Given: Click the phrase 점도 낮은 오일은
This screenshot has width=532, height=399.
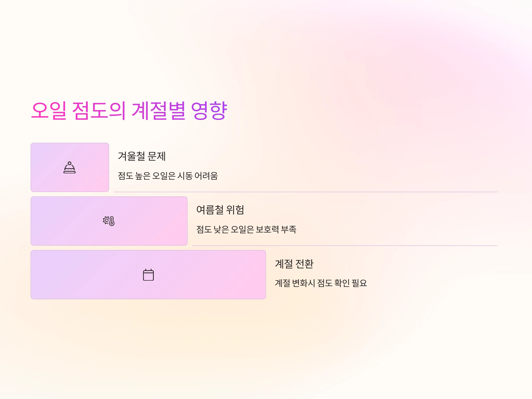Looking at the screenshot, I should [x=225, y=229].
